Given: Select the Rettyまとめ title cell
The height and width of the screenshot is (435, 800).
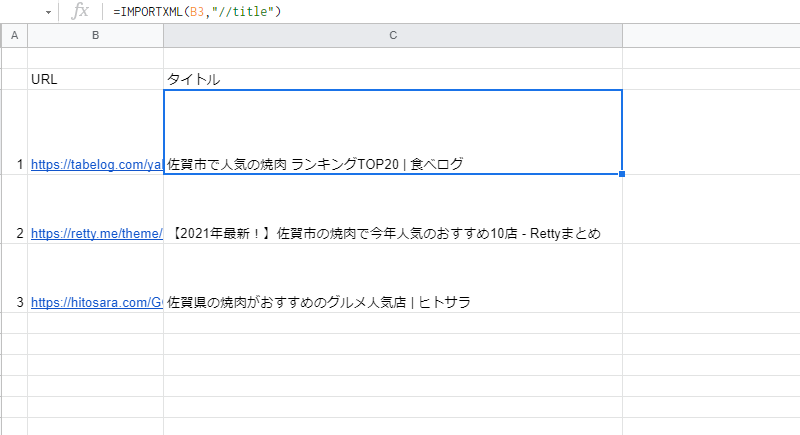Looking at the screenshot, I should coord(393,209).
